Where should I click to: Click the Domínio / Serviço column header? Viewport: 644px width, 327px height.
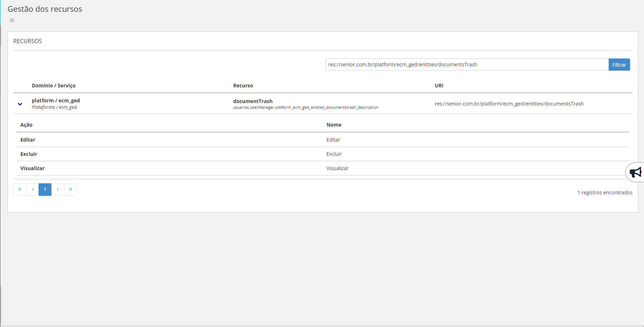(54, 86)
